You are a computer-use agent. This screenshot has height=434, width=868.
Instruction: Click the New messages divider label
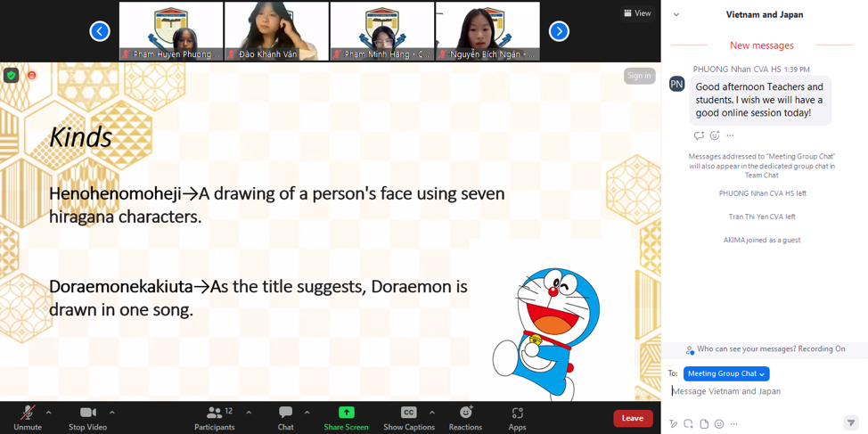click(762, 45)
